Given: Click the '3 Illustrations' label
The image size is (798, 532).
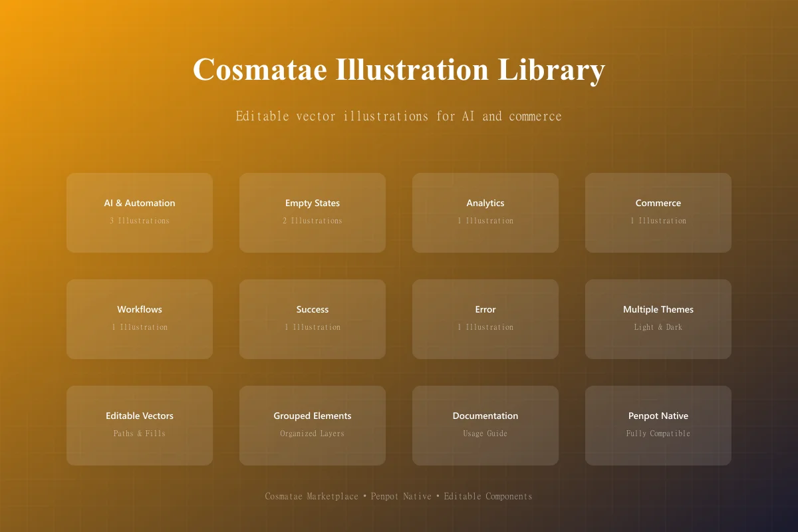Looking at the screenshot, I should click(x=140, y=221).
